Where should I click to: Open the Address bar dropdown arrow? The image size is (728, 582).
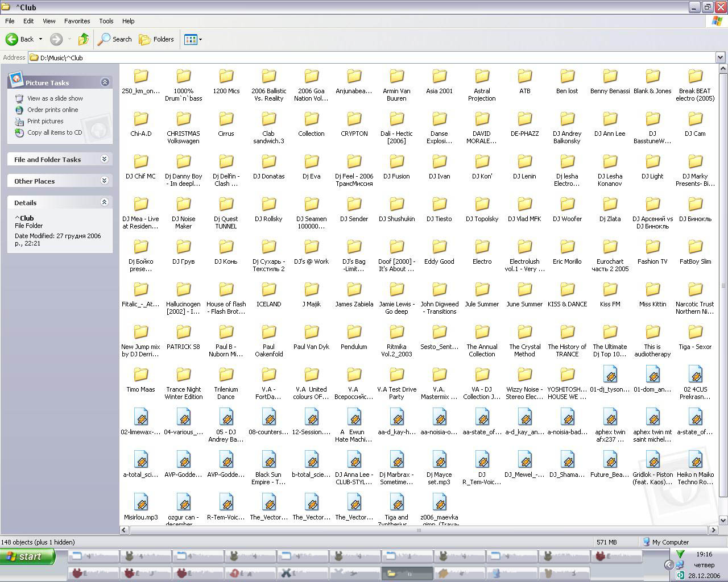tap(720, 57)
